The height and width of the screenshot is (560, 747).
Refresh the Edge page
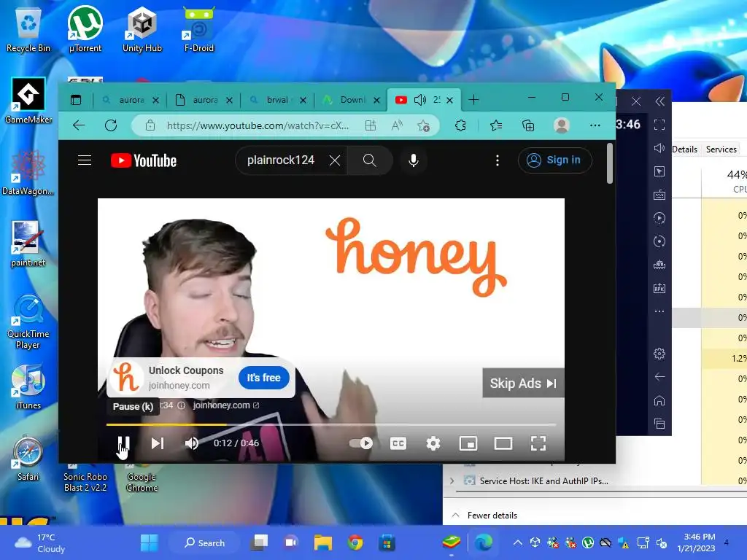point(111,125)
